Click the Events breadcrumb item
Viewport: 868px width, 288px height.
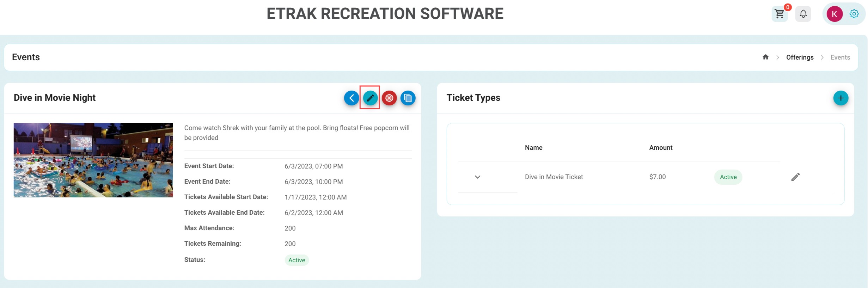840,57
